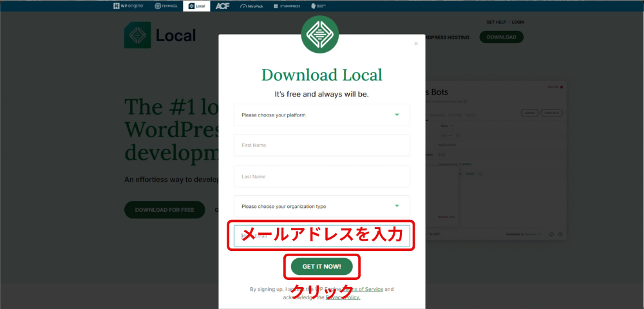This screenshot has height=309, width=644.
Task: Close the Download Local dialog
Action: pos(416,44)
